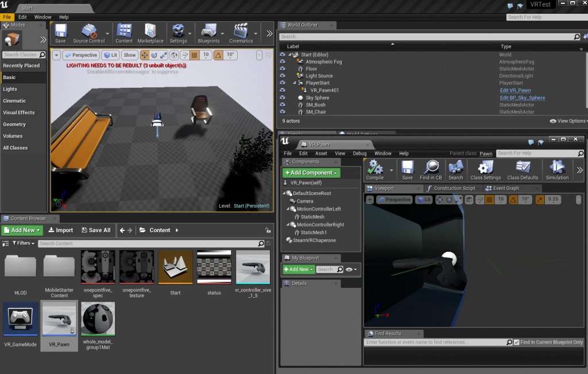This screenshot has height=374, width=588.
Task: Select translate gizmo tool in level viewport
Action: click(144, 55)
